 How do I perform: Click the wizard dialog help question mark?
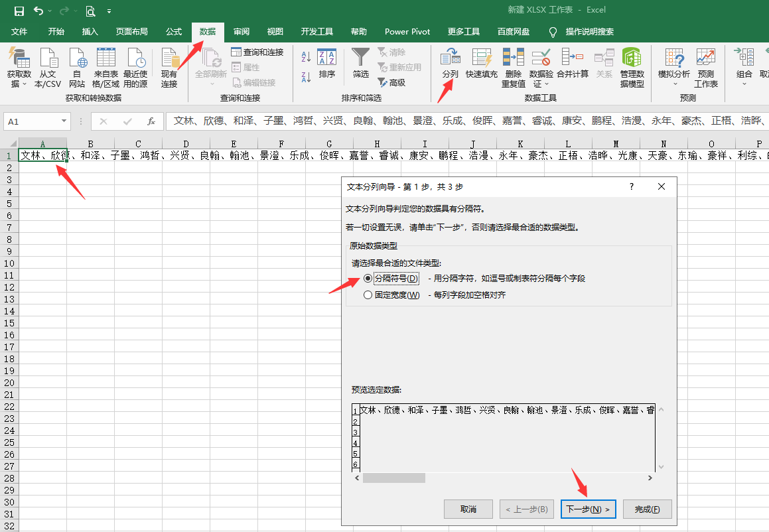631,186
